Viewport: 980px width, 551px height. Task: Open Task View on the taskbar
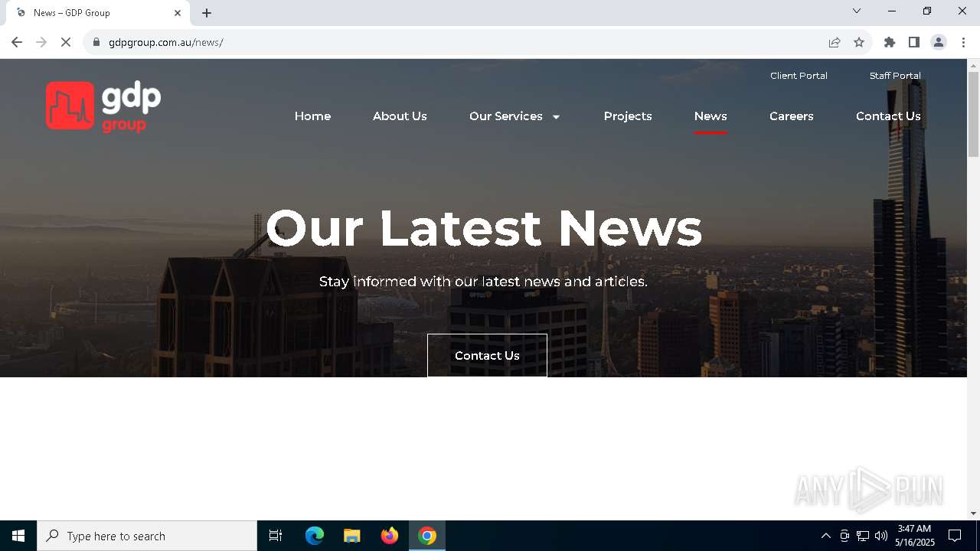click(276, 536)
